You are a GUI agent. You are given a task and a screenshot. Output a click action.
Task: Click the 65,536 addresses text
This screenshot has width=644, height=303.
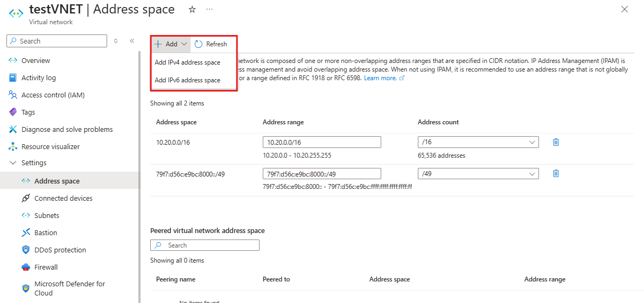pyautogui.click(x=442, y=156)
